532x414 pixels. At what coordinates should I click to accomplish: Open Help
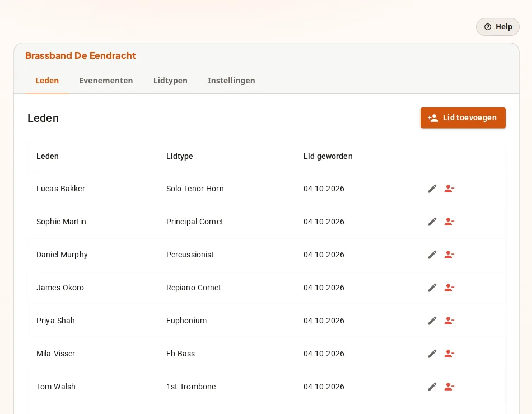pyautogui.click(x=497, y=27)
